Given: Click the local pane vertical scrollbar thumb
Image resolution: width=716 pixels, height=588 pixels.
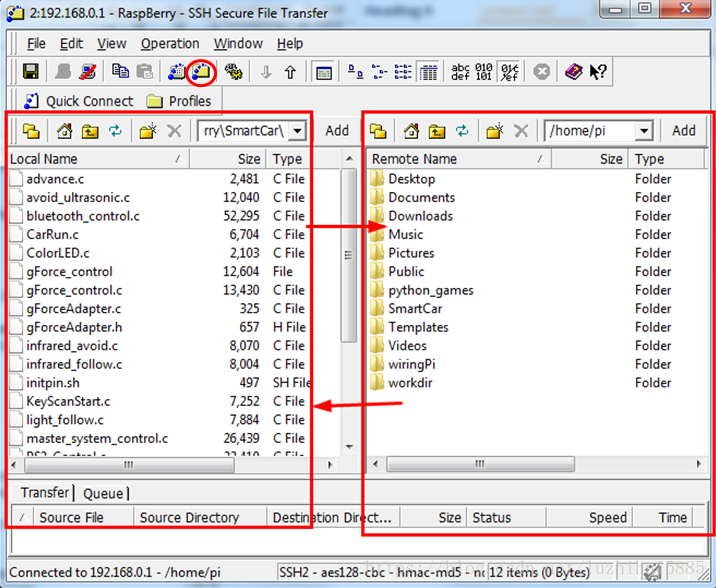Looking at the screenshot, I should (x=349, y=255).
